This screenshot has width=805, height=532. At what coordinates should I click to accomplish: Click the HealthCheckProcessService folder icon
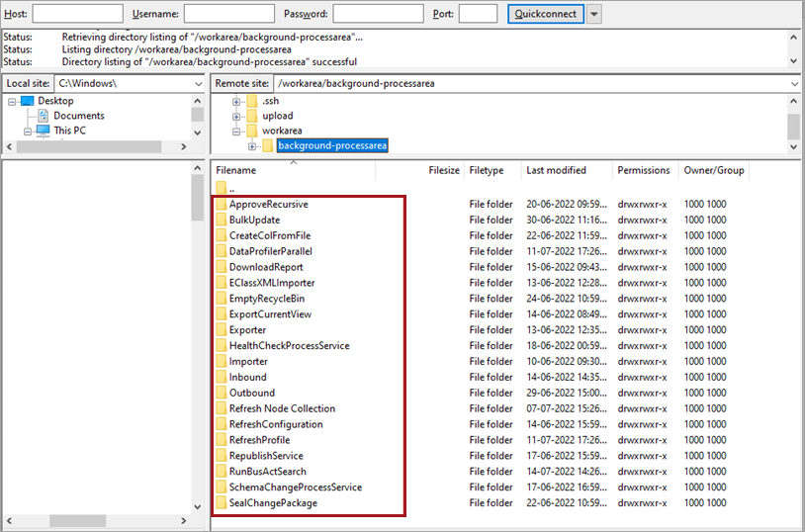(x=222, y=345)
